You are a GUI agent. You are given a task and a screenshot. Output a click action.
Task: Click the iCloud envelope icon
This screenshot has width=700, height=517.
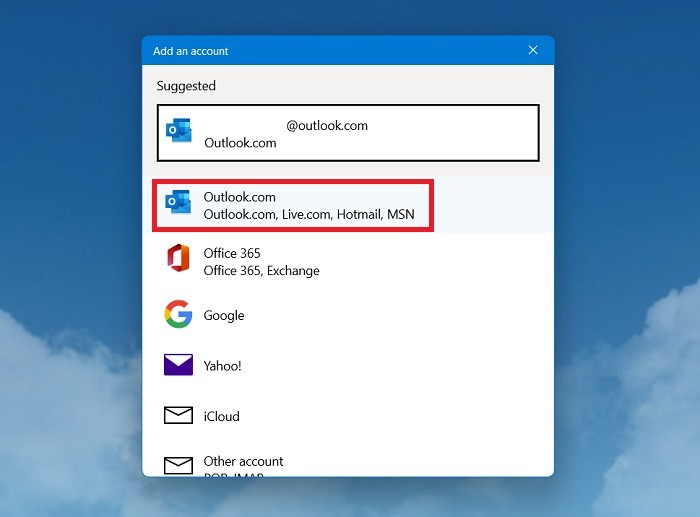(178, 415)
